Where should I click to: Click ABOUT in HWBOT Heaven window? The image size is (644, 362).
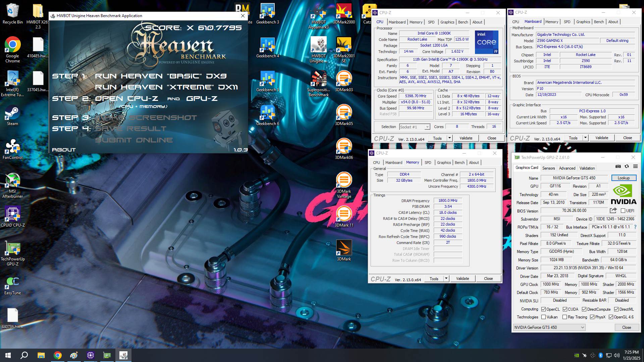64,150
